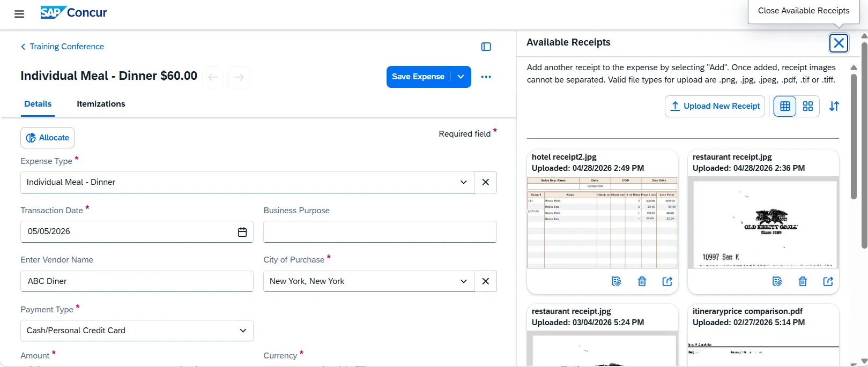This screenshot has width=868, height=367.
Task: Open the more actions ellipsis menu
Action: 486,77
